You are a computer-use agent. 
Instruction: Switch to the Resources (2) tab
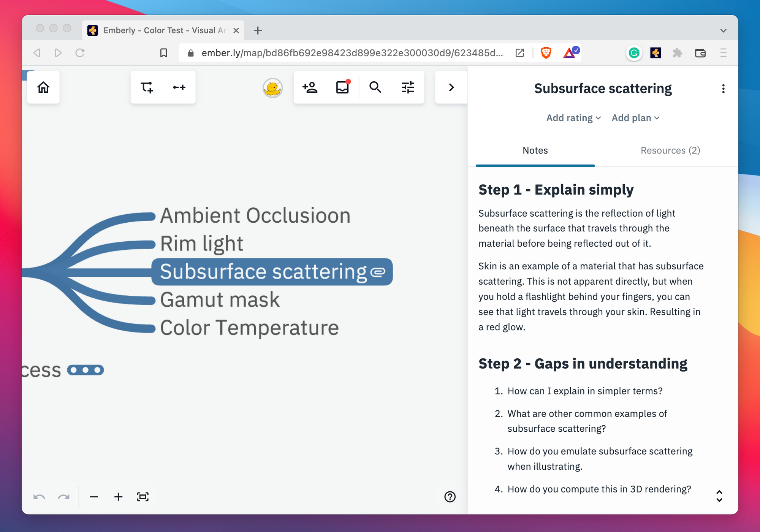pyautogui.click(x=670, y=150)
